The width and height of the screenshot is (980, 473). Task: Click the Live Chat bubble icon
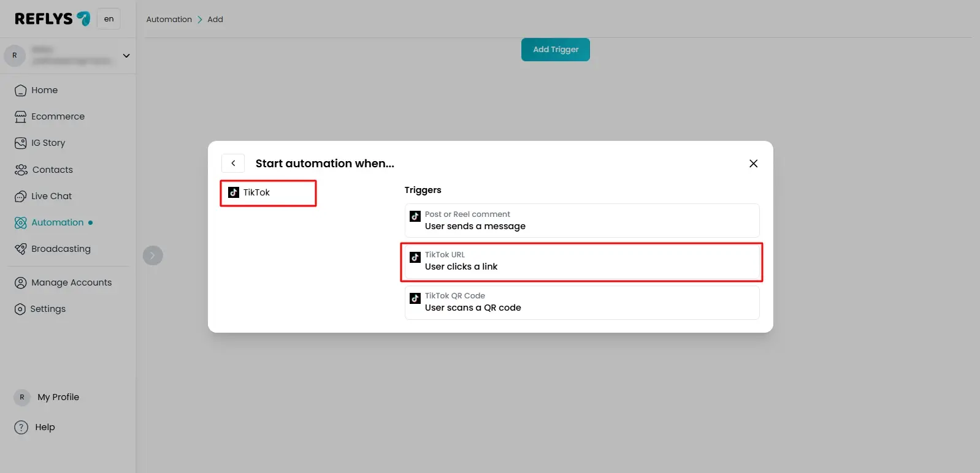[x=20, y=197]
